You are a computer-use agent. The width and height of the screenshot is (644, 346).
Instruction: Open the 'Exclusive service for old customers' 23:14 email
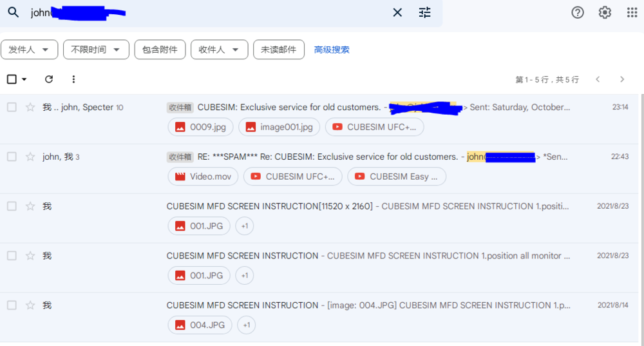320,119
